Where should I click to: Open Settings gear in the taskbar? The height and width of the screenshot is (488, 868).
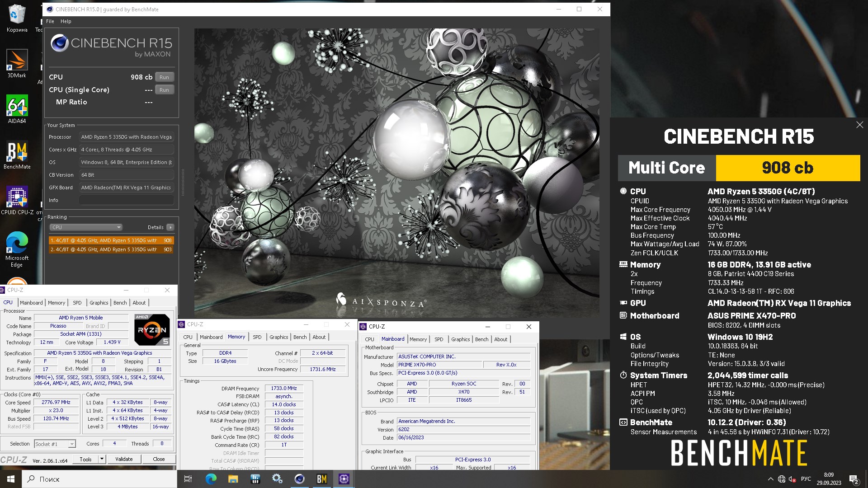pyautogui.click(x=277, y=479)
